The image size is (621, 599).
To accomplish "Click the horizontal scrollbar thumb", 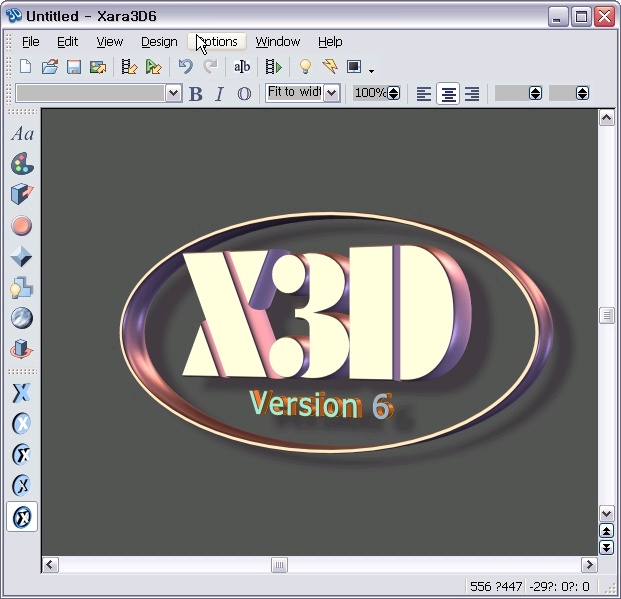I will [x=279, y=565].
